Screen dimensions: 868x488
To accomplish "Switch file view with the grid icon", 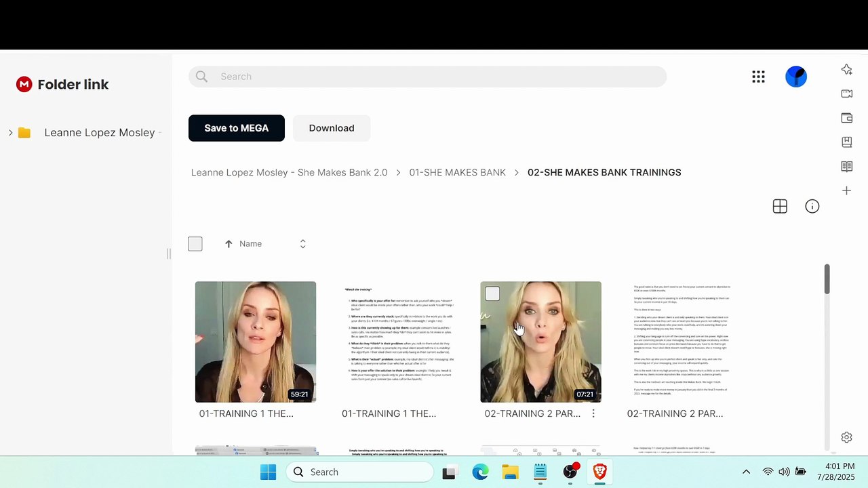I will (780, 207).
